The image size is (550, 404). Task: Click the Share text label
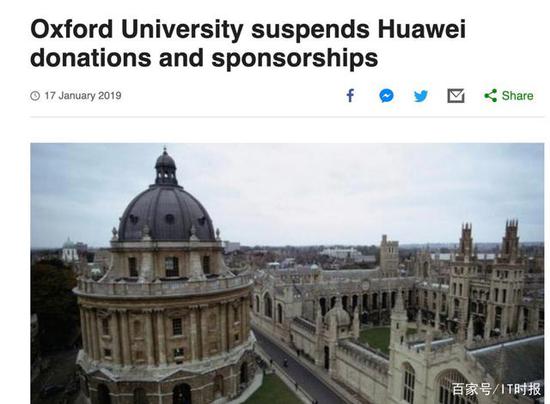(x=517, y=96)
